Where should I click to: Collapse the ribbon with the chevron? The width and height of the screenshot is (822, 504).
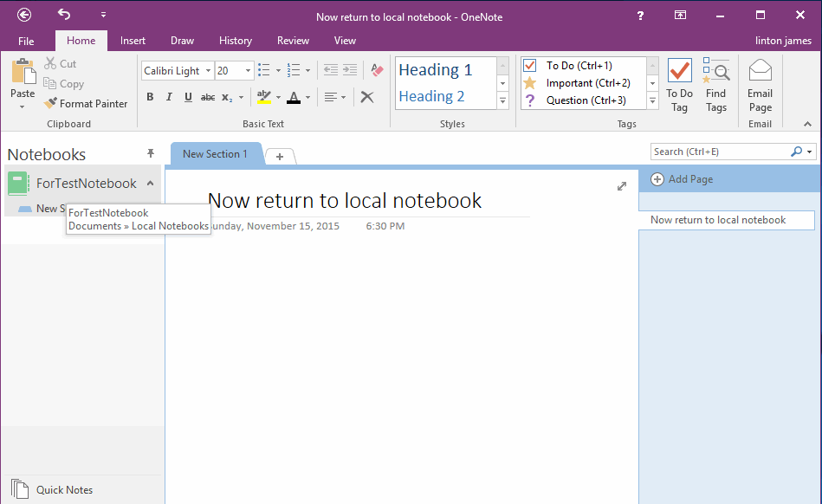point(807,124)
